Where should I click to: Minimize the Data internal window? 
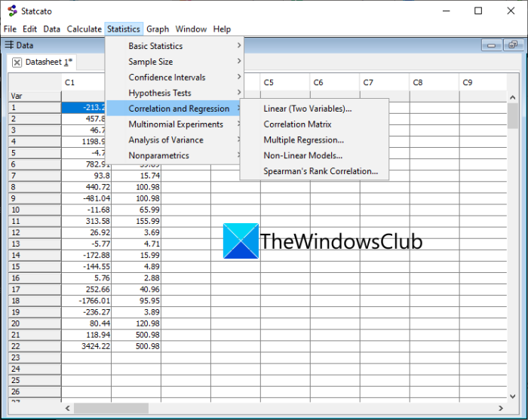pos(491,45)
